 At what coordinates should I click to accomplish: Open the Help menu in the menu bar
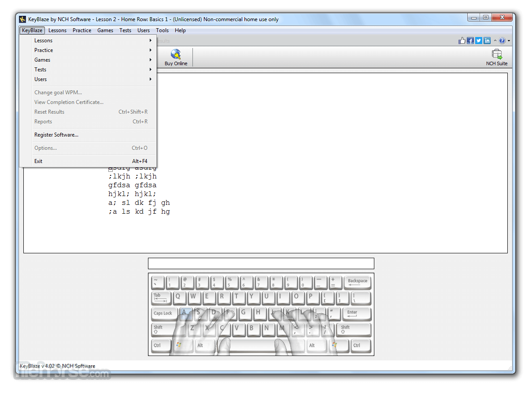click(180, 30)
